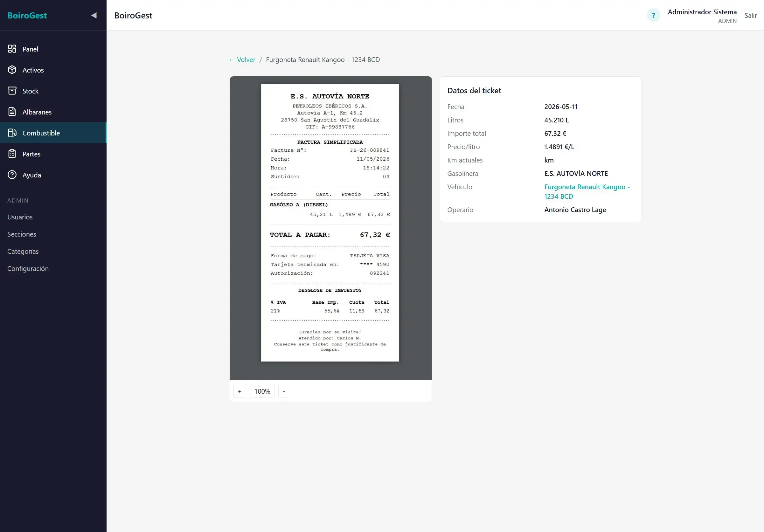Image resolution: width=764 pixels, height=532 pixels.
Task: Click the Litros value 45.210 L
Action: tap(556, 120)
